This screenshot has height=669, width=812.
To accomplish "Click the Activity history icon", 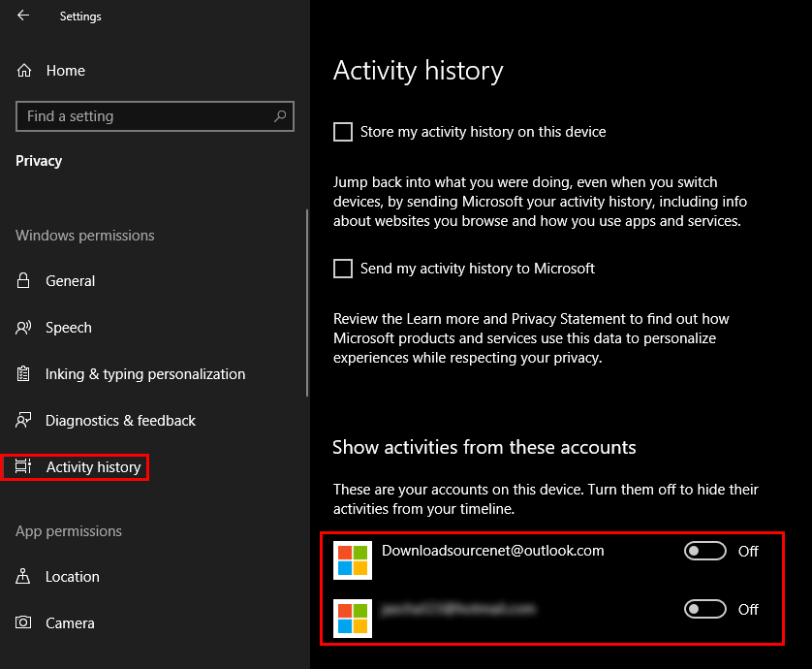I will click(23, 466).
